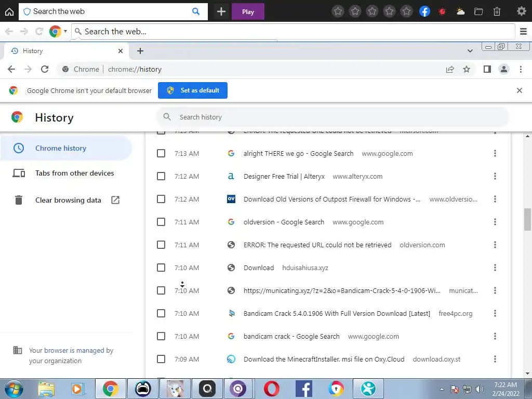Screen dimensions: 532x399
Task: Open the Windows Start menu
Action: pyautogui.click(x=14, y=389)
